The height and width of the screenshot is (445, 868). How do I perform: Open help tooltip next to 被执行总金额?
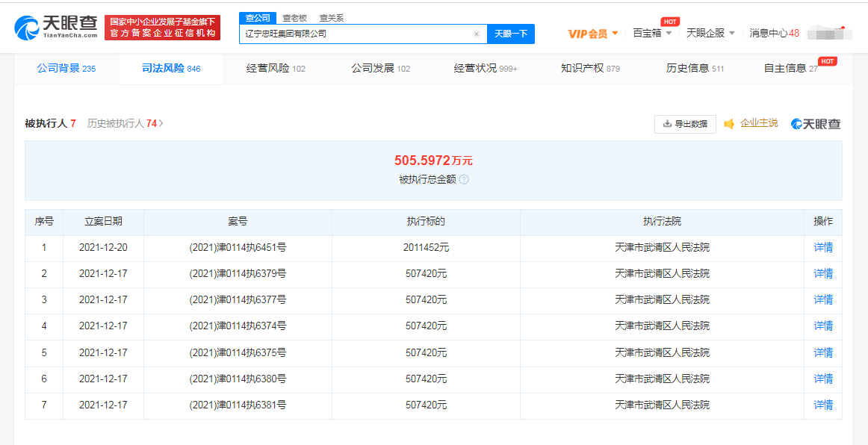click(464, 180)
